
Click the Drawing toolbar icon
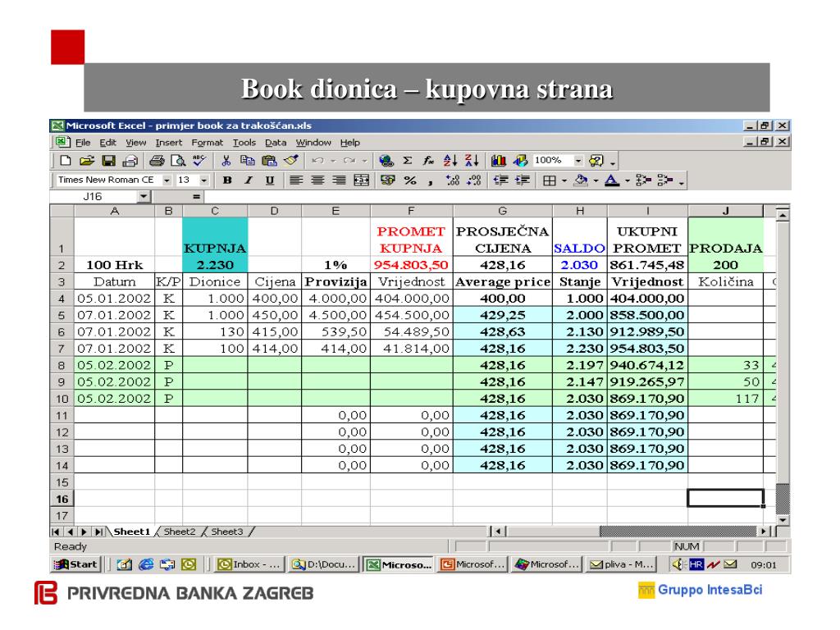point(519,160)
